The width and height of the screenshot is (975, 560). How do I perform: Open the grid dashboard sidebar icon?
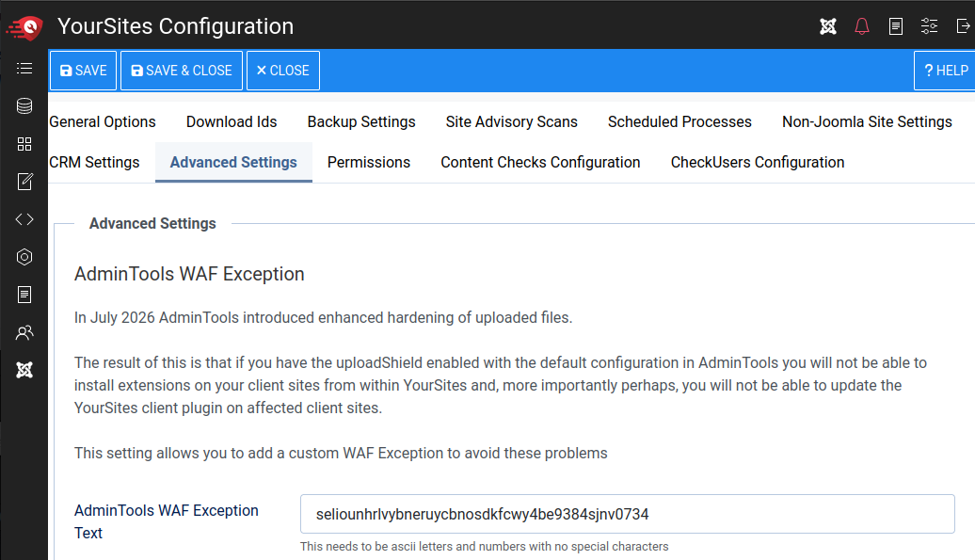[x=24, y=144]
